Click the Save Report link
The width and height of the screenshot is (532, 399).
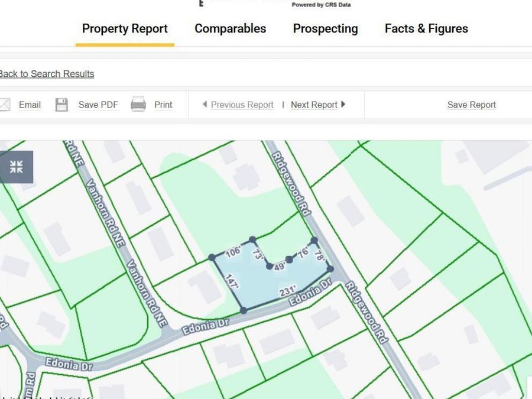click(472, 105)
